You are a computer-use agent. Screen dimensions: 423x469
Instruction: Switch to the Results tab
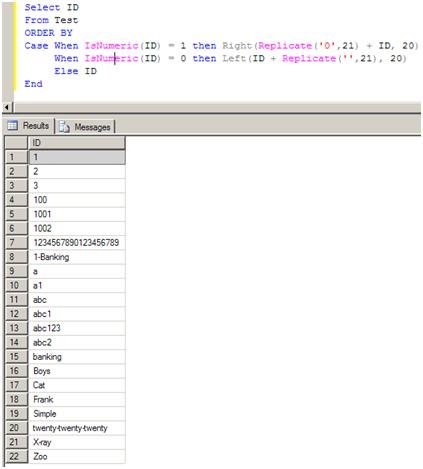tap(29, 126)
